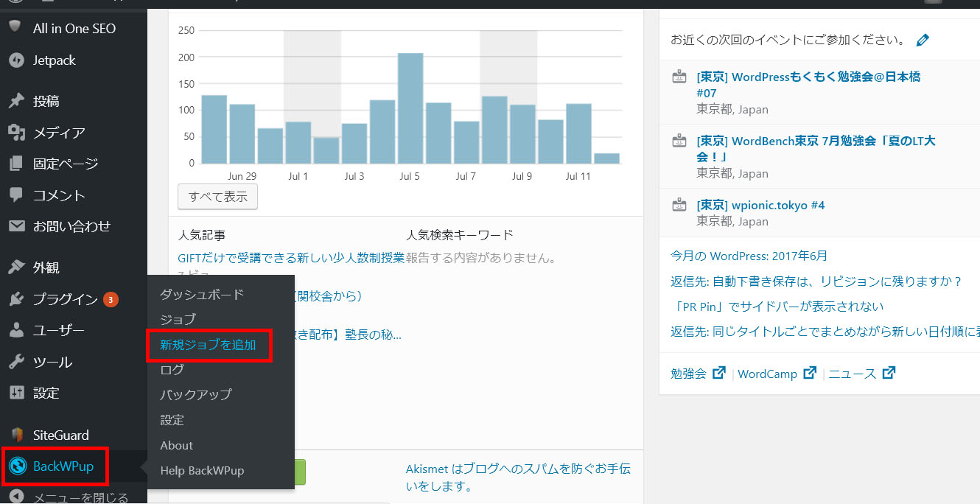Viewport: 980px width, 504px height.
Task: Open プラグイン plug icon
Action: pos(15,299)
